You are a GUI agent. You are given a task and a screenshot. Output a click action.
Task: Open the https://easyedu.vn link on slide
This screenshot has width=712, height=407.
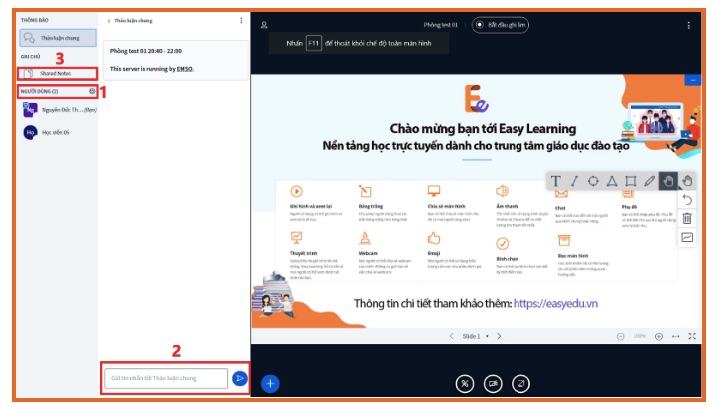(556, 303)
